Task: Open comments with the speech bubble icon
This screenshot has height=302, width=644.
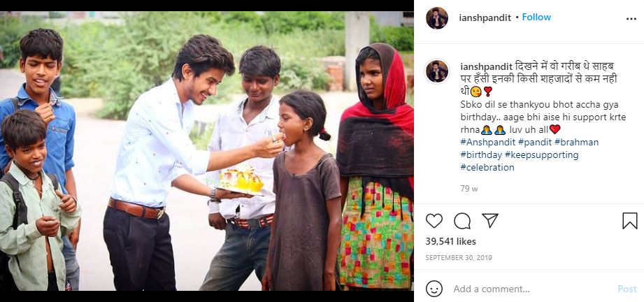Action: click(x=462, y=221)
